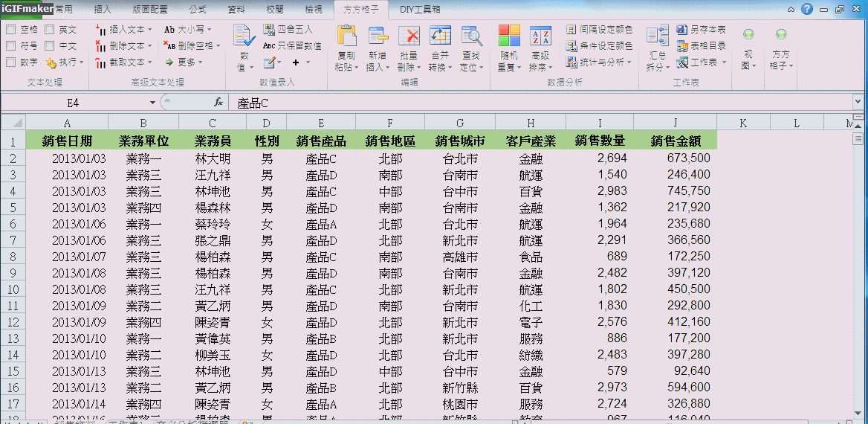Click the Select All corner triangle
The width and height of the screenshot is (868, 424).
[13, 123]
